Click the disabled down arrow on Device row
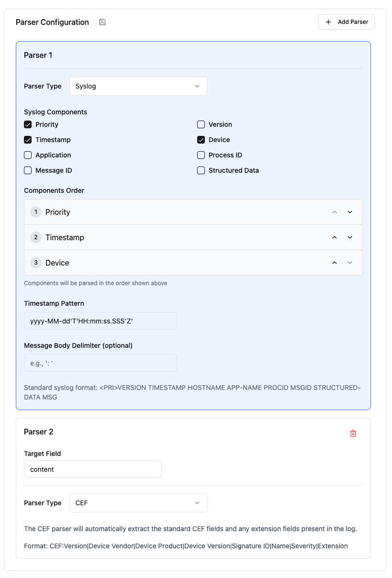This screenshot has width=392, height=578. (x=350, y=263)
